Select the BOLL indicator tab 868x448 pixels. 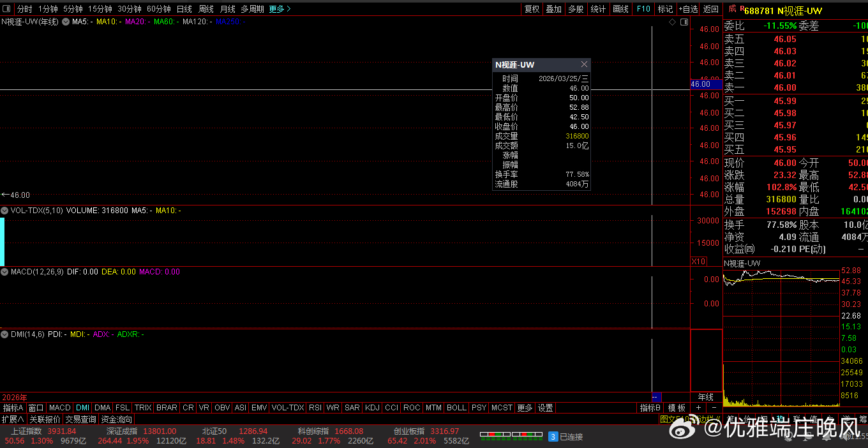[456, 408]
